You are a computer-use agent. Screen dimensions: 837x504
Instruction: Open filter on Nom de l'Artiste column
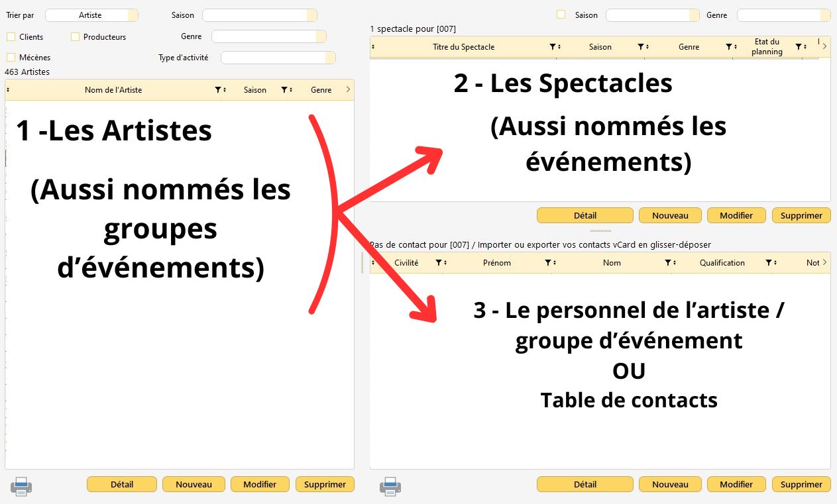point(217,90)
